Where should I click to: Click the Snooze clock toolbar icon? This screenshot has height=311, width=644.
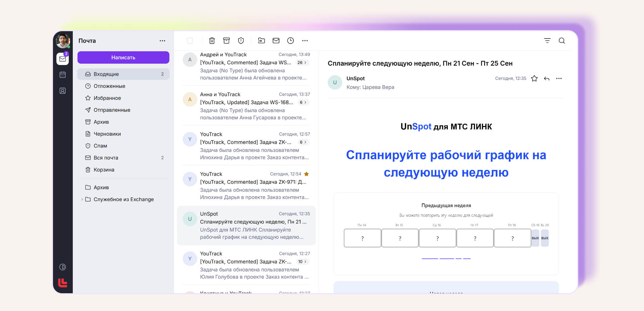[x=290, y=41]
